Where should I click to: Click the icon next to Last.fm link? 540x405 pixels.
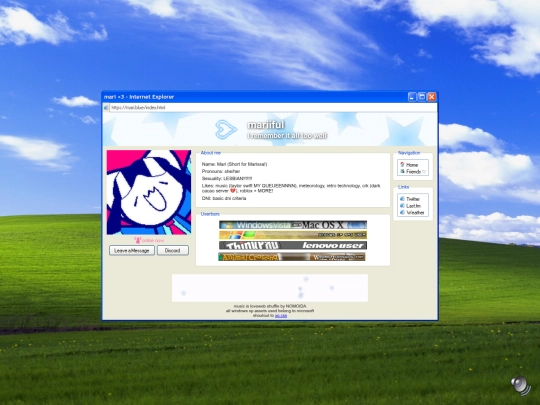tap(402, 206)
